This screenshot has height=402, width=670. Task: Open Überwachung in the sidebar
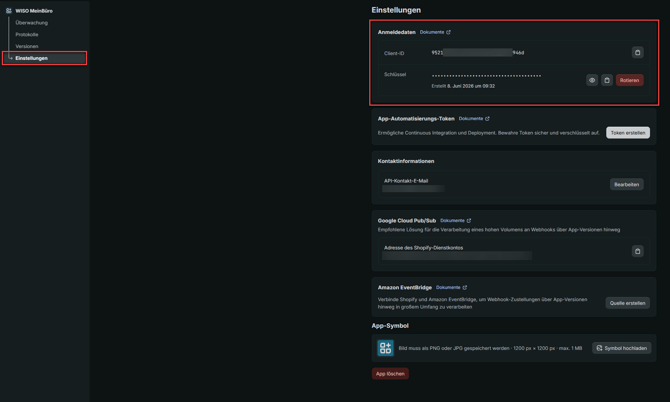[x=32, y=23]
